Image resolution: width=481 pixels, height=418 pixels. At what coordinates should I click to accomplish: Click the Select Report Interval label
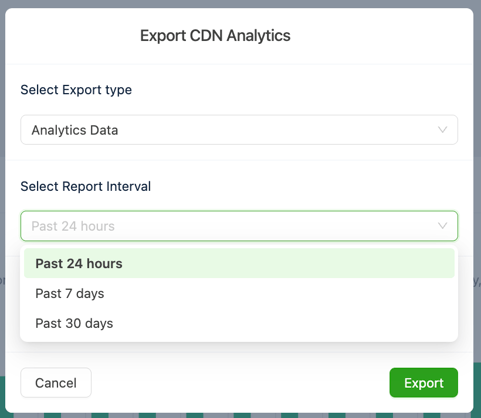(86, 186)
